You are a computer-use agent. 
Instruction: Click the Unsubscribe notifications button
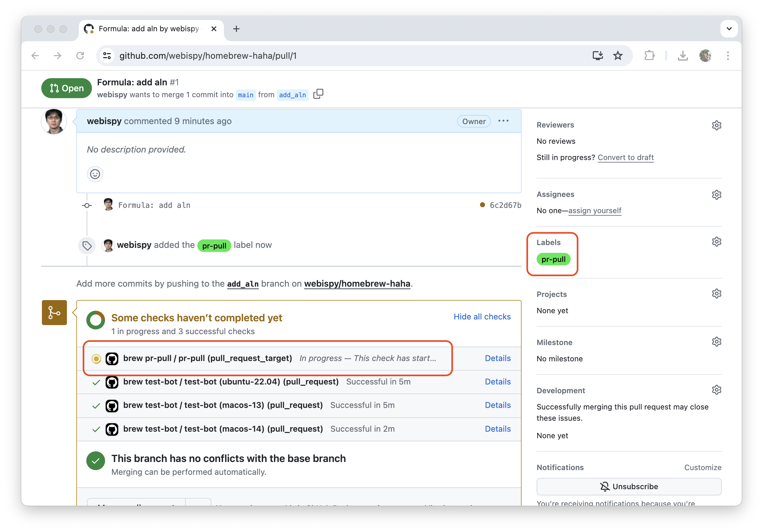tap(629, 486)
